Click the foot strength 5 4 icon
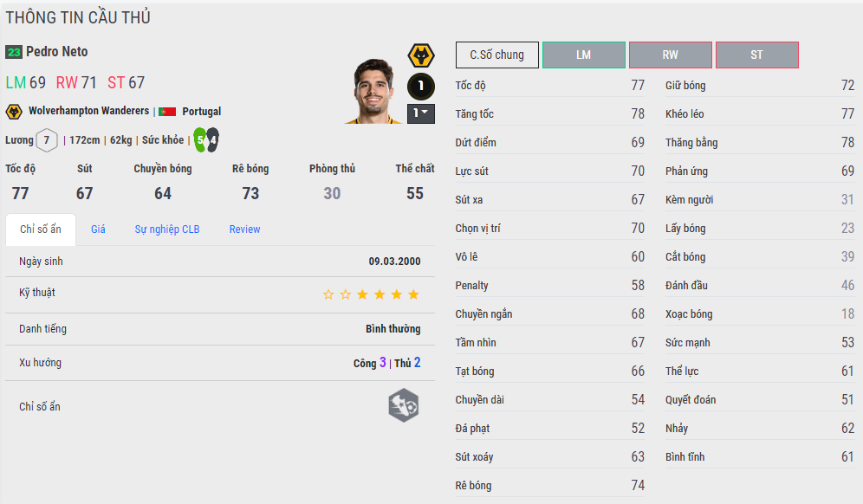 206,140
